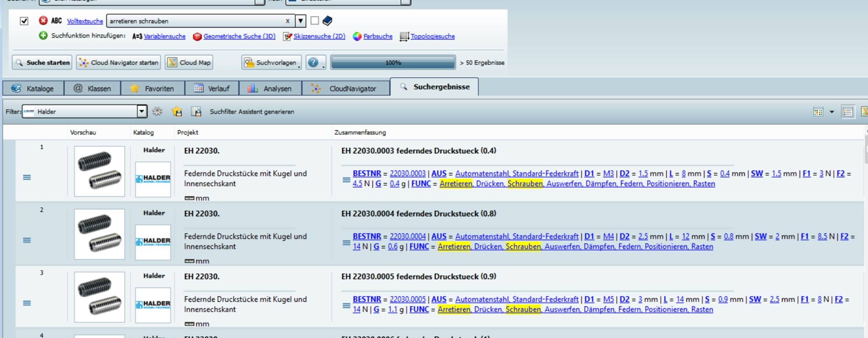Click the blue book icon beside search field
Image resolution: width=868 pixels, height=338 pixels.
click(x=327, y=21)
